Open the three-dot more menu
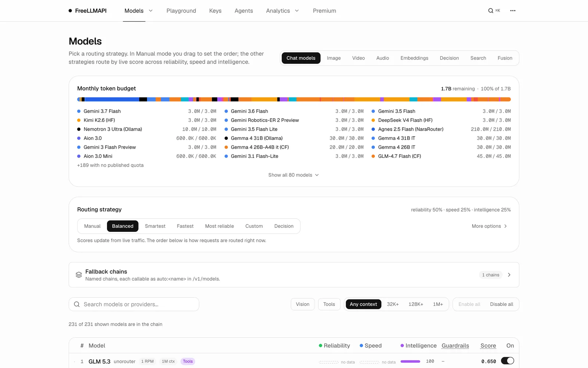The height and width of the screenshot is (368, 588). 513,11
